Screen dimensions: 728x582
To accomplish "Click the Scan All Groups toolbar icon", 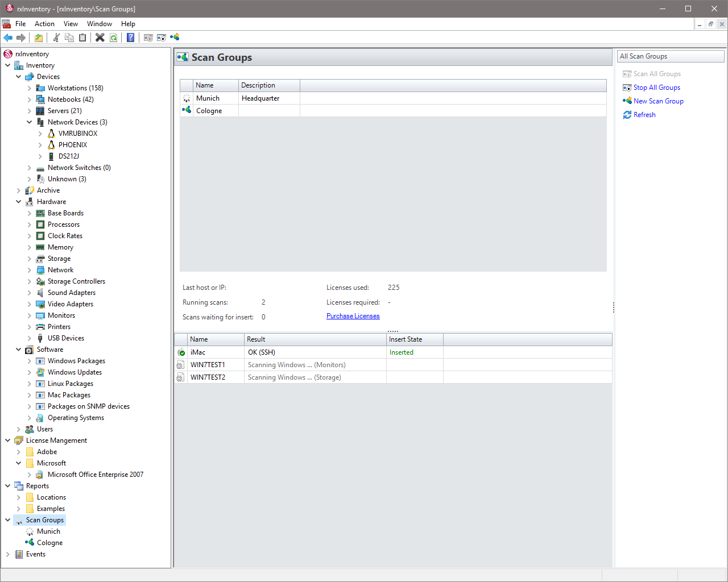I will (148, 38).
